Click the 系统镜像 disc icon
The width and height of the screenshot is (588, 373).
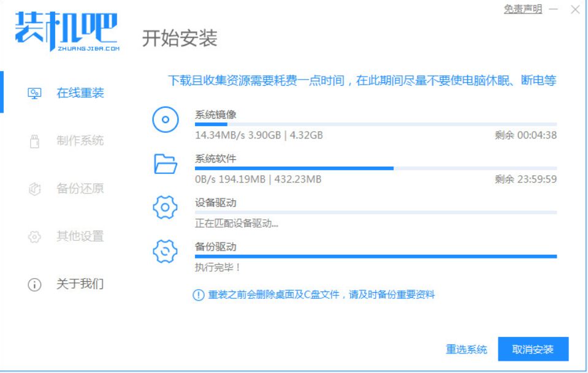pyautogui.click(x=166, y=119)
